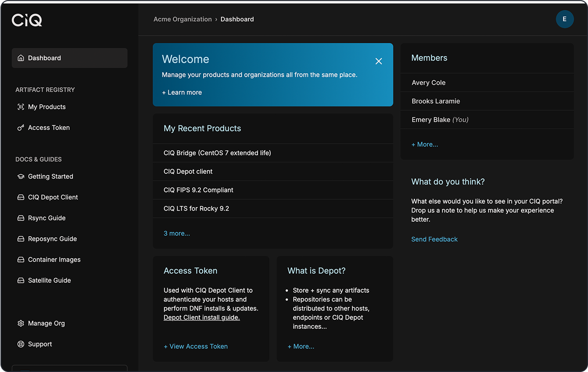This screenshot has height=372, width=588.
Task: Click the Manage Org gear icon
Action: click(x=21, y=323)
